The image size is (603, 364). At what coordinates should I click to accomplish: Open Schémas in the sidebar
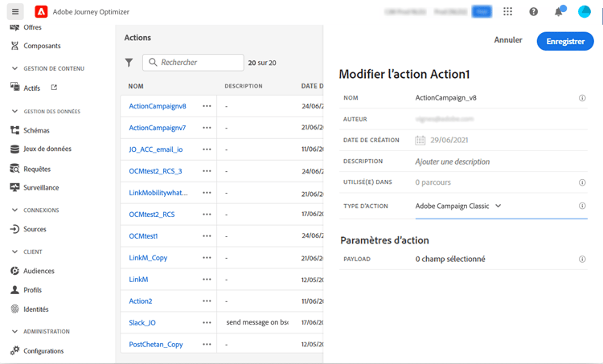[36, 130]
